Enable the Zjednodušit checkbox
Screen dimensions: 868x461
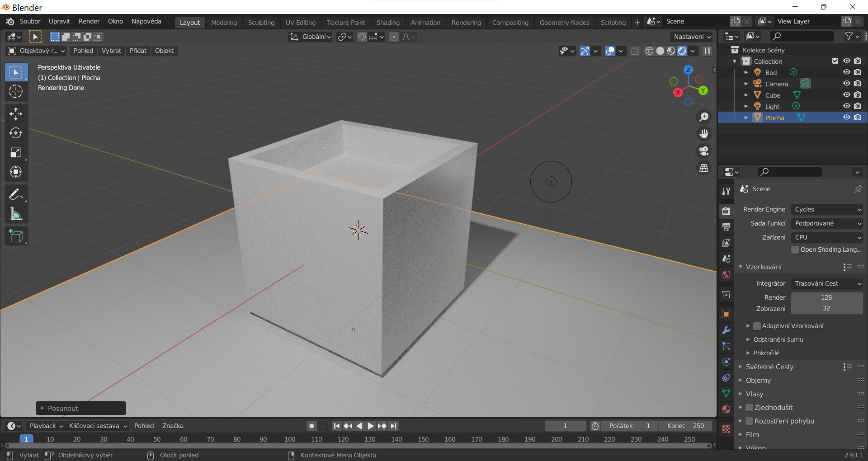click(x=749, y=407)
